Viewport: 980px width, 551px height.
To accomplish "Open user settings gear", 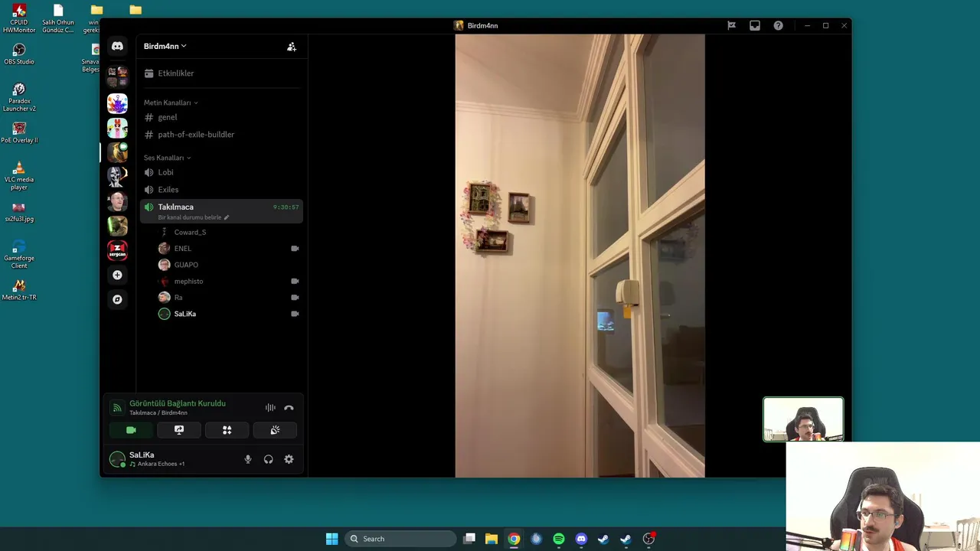I will (289, 459).
